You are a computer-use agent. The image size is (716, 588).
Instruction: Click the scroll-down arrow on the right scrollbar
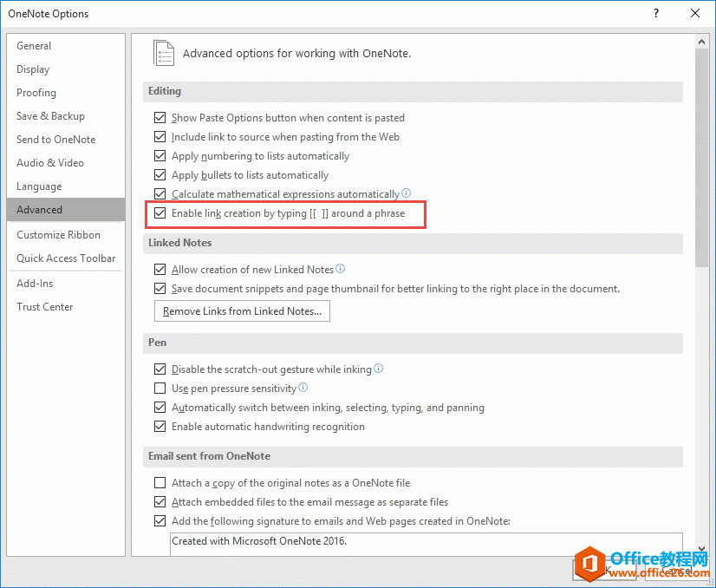701,549
